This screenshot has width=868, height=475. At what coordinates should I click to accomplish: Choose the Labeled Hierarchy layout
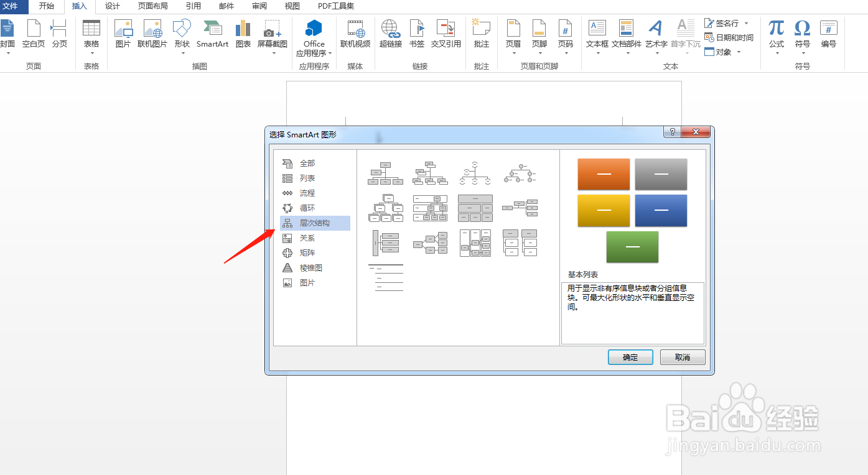pos(430,208)
